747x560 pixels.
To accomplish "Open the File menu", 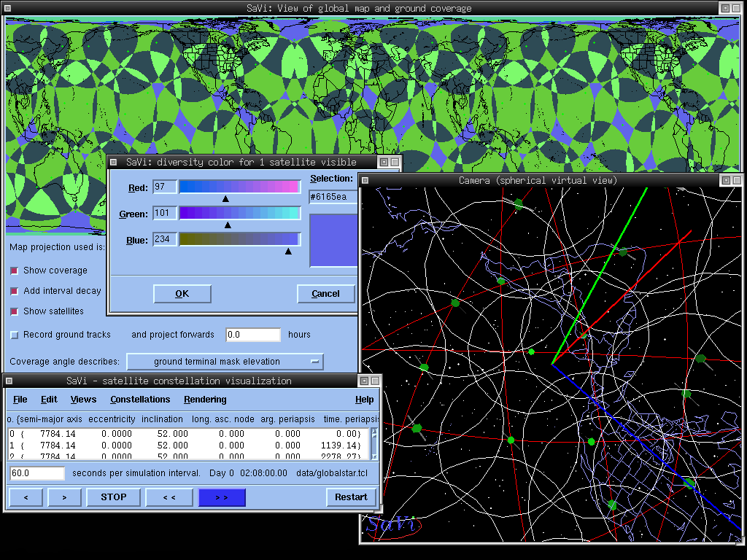I will point(20,400).
